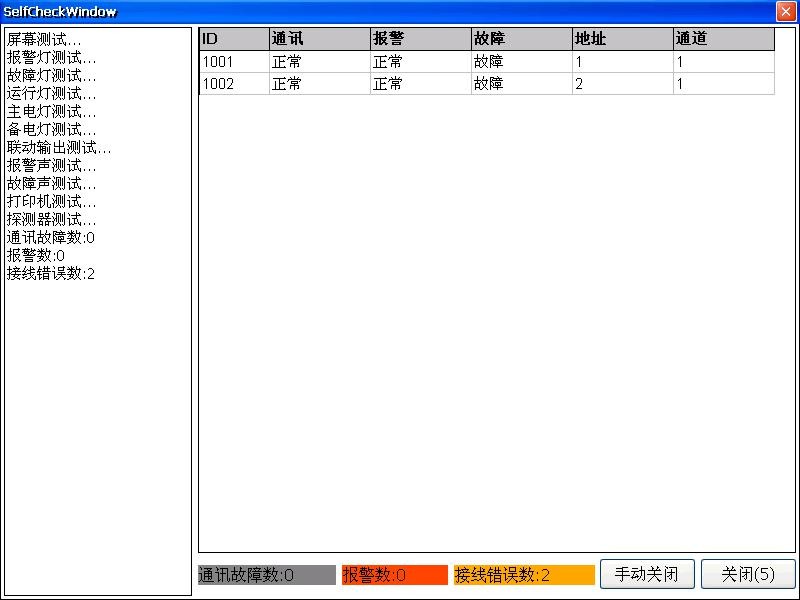Select log line 探测器测试...
800x600 pixels.
[51, 219]
